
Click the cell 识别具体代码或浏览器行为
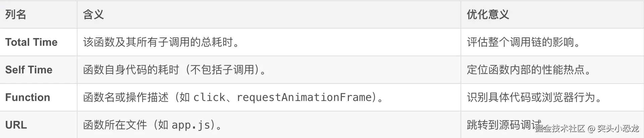pos(534,97)
